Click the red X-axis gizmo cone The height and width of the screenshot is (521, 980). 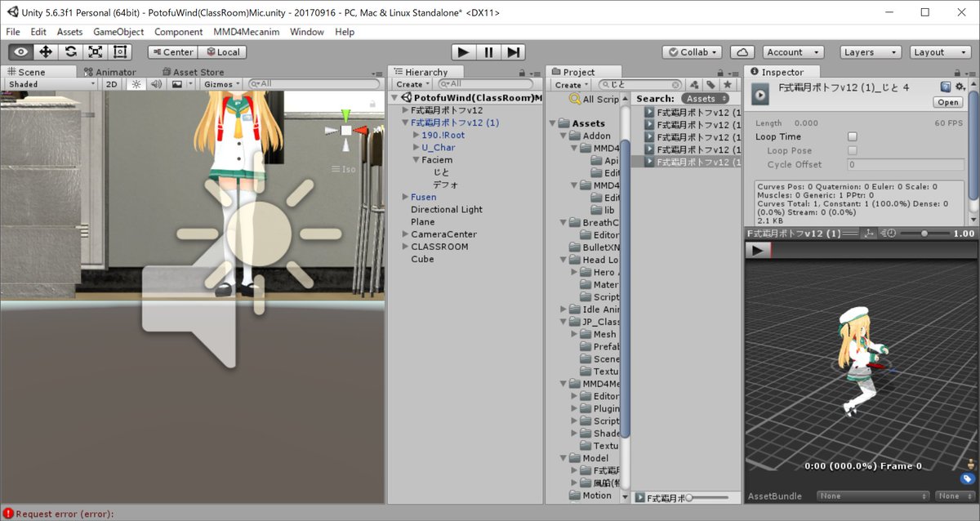[x=360, y=130]
